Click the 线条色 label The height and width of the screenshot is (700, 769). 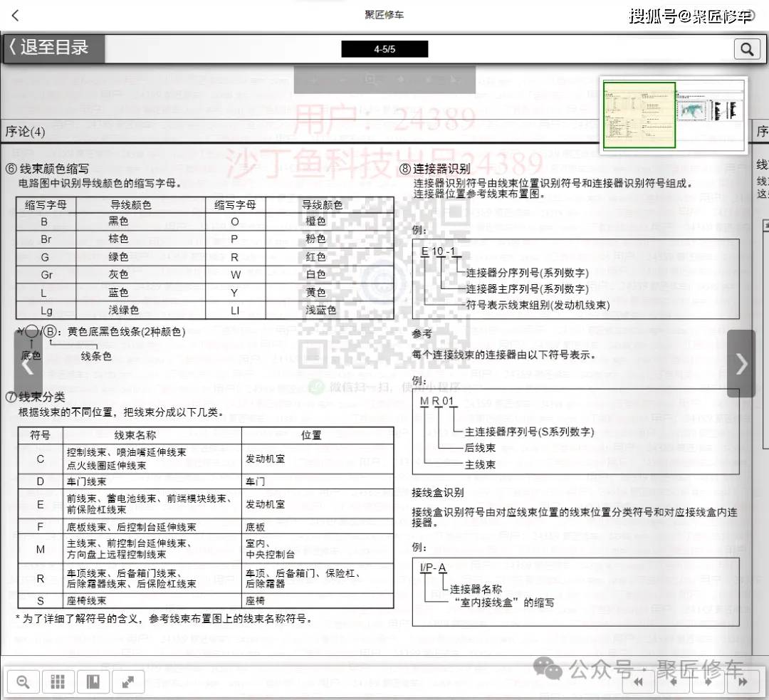(96, 356)
